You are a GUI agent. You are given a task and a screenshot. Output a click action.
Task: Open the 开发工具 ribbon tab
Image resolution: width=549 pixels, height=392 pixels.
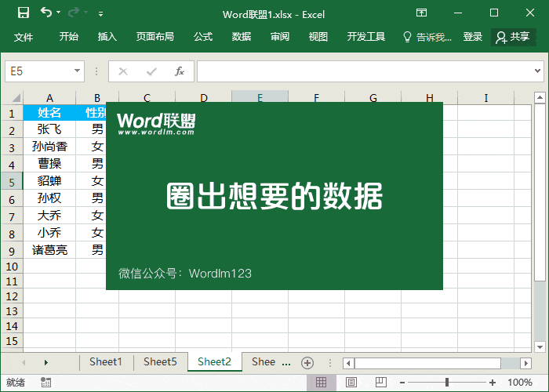(x=366, y=36)
